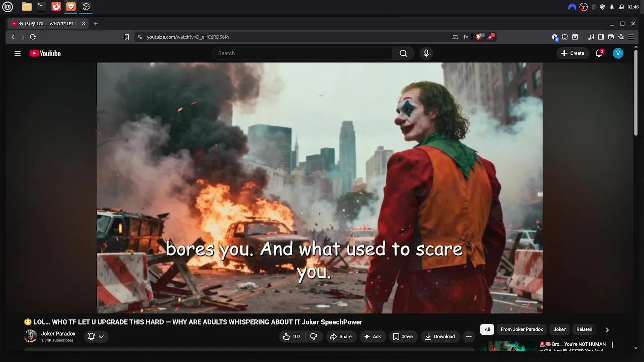The width and height of the screenshot is (644, 362).
Task: Open the account avatar menu
Action: click(618, 53)
